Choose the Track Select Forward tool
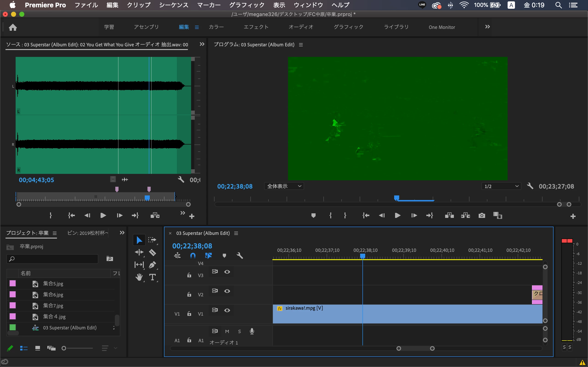This screenshot has width=588, height=367. 152,240
